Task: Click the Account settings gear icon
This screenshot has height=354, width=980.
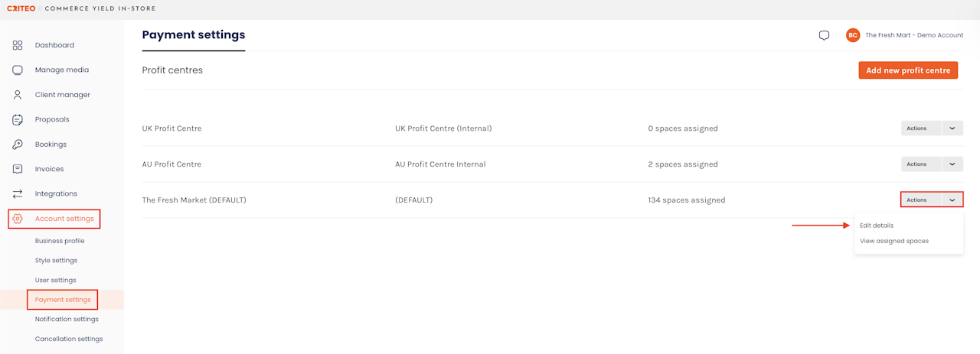Action: click(18, 219)
